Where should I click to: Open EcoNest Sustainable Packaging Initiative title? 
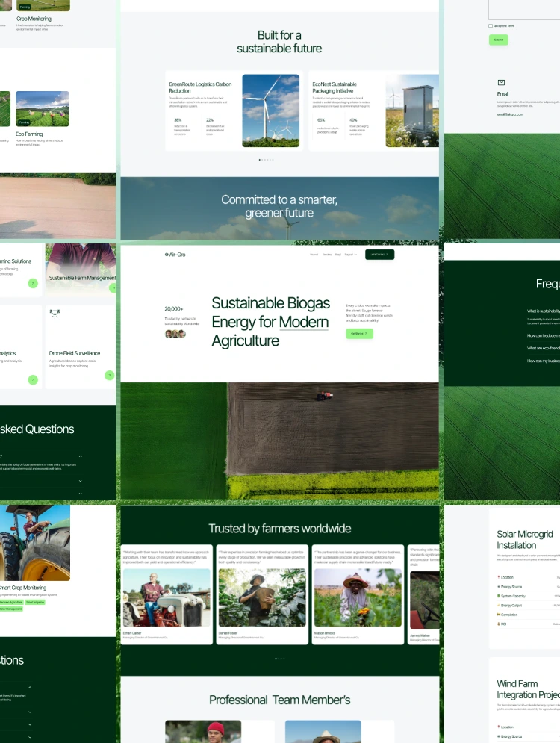(335, 87)
